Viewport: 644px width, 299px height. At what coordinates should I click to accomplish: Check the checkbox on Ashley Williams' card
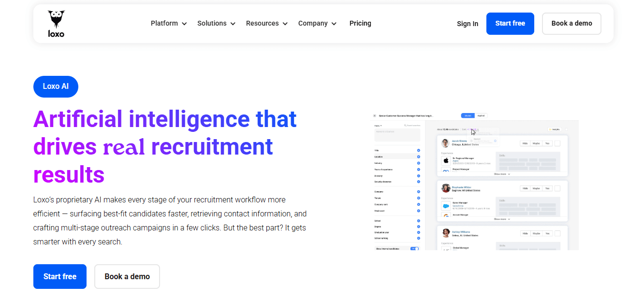[557, 233]
